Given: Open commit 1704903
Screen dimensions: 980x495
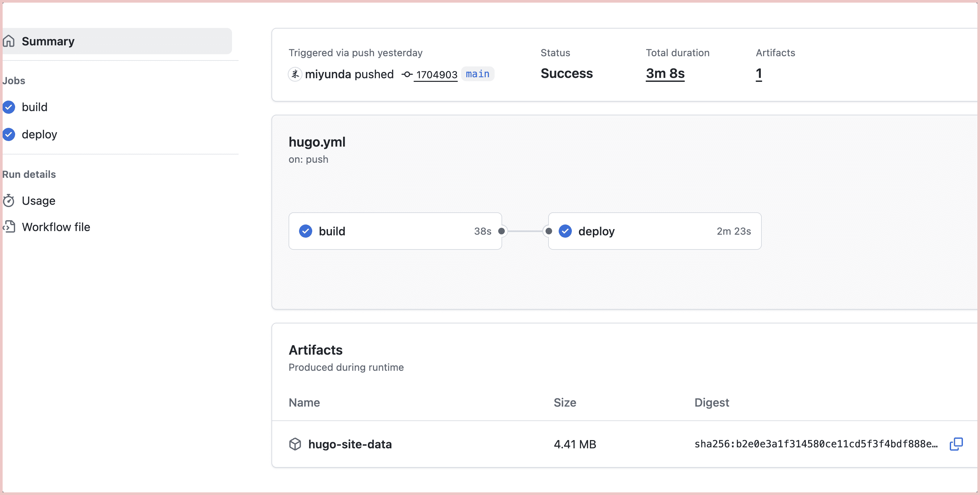Looking at the screenshot, I should pos(436,75).
